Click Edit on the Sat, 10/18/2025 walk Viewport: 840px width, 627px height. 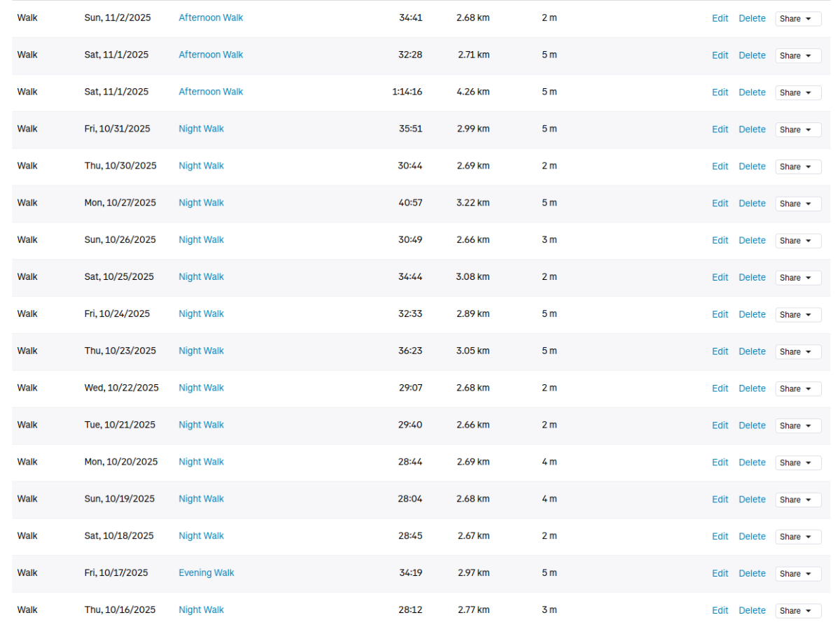click(x=720, y=537)
